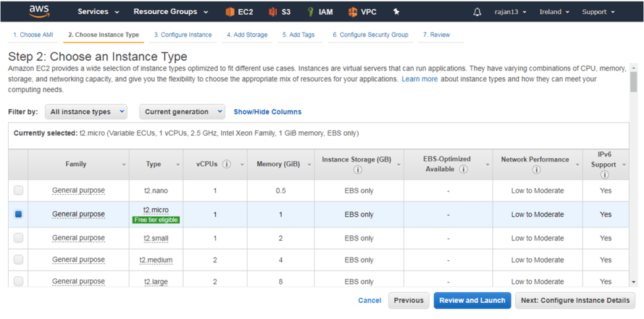
Task: Click the instance table vertical scrollbar
Action: coord(633,174)
